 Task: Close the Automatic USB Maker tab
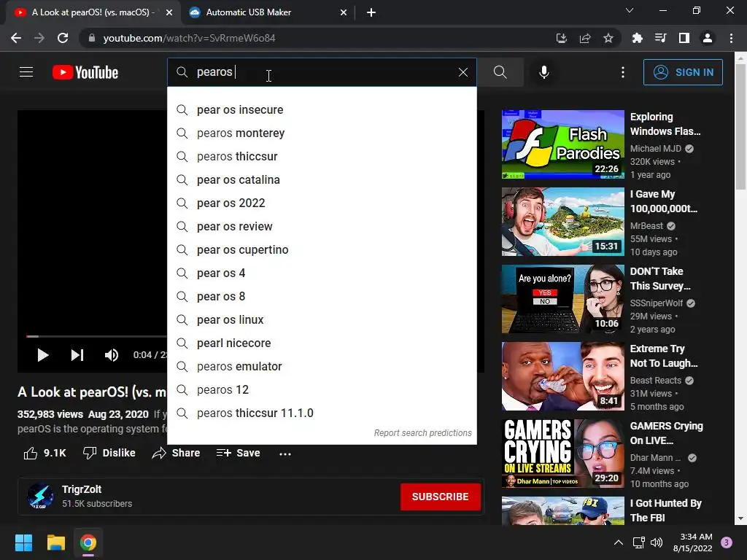pyautogui.click(x=344, y=12)
